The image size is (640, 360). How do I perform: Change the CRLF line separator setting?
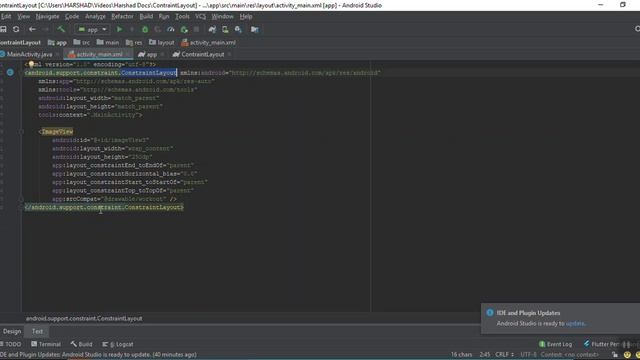tap(504, 355)
